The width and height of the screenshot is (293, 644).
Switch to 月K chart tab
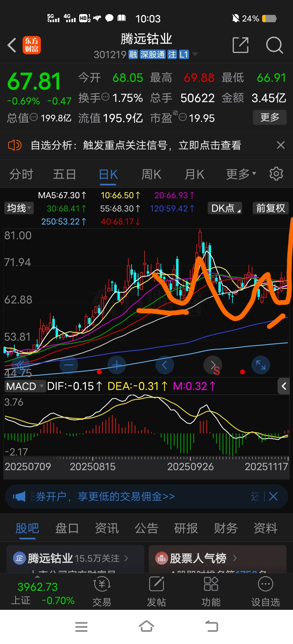click(x=195, y=174)
